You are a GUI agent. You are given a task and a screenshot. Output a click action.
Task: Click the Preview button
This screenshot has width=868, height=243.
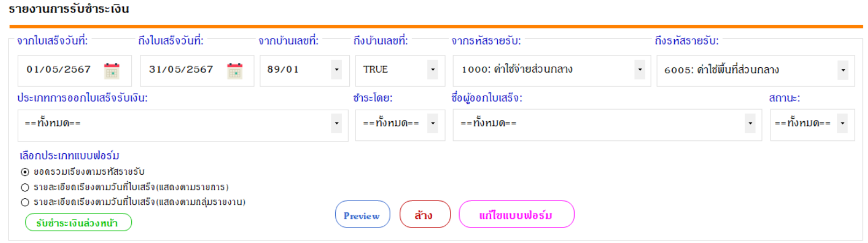pyautogui.click(x=362, y=215)
